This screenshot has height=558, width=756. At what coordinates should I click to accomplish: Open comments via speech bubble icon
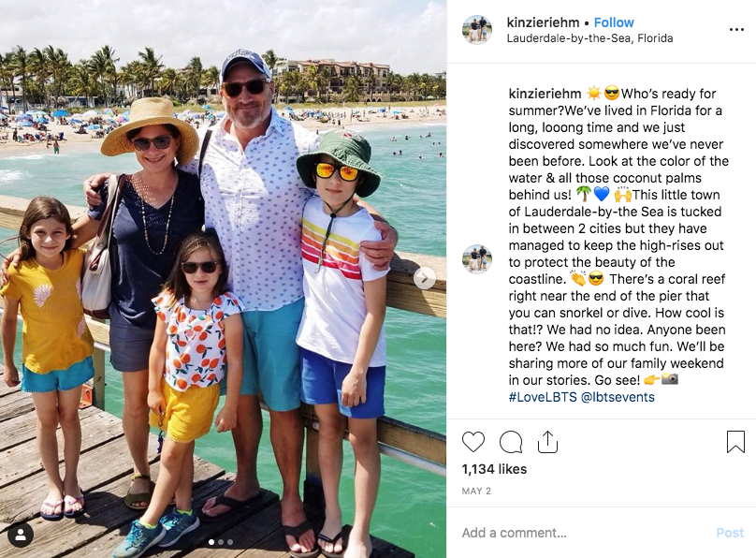[511, 442]
